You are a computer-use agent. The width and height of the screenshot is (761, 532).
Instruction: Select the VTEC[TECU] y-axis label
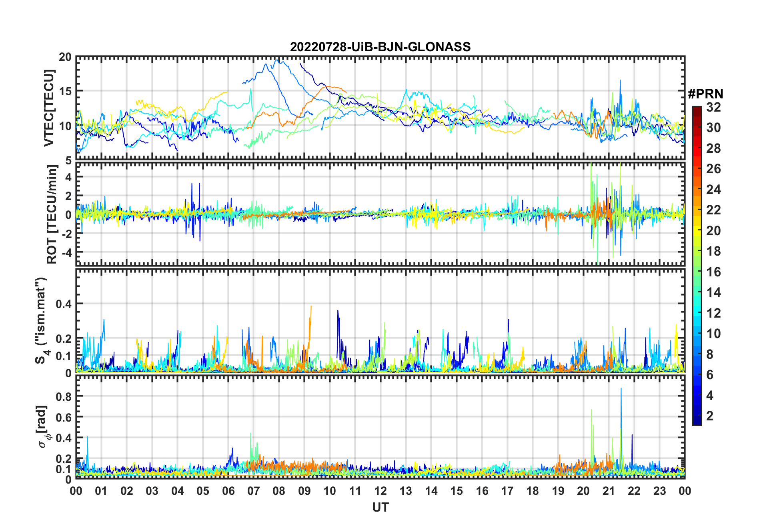(x=49, y=108)
